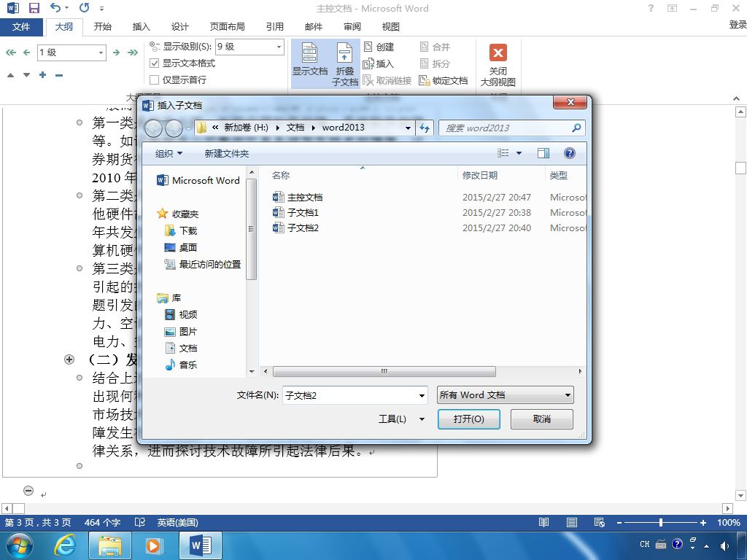Image resolution: width=747 pixels, height=560 pixels.
Task: Open Windows Explorer from taskbar
Action: click(110, 545)
